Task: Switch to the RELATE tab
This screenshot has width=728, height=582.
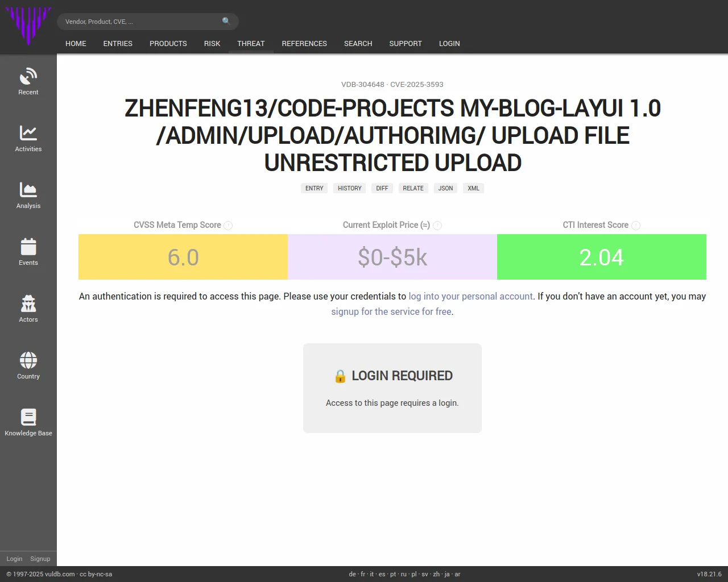Action: coord(413,188)
